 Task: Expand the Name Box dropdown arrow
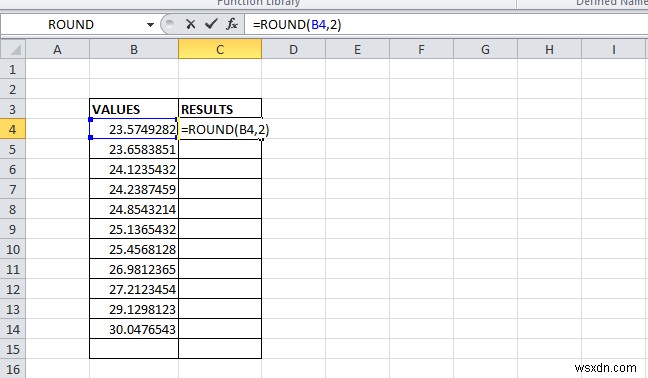150,25
